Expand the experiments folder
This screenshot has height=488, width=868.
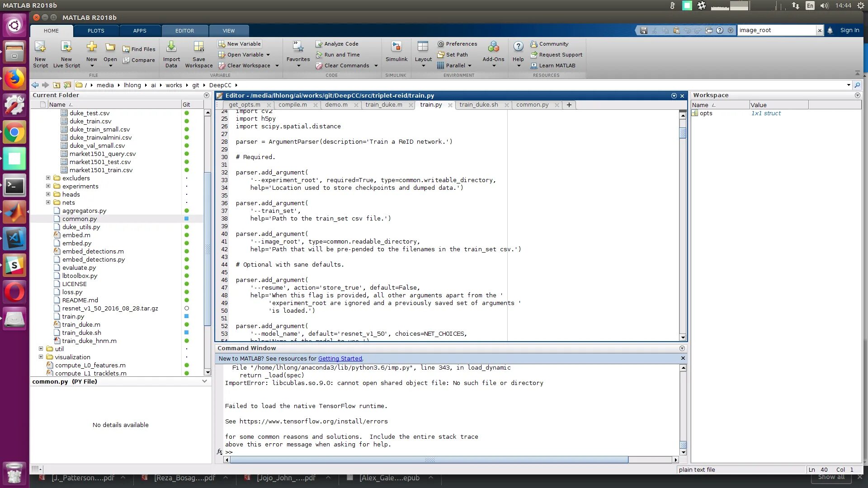click(48, 186)
